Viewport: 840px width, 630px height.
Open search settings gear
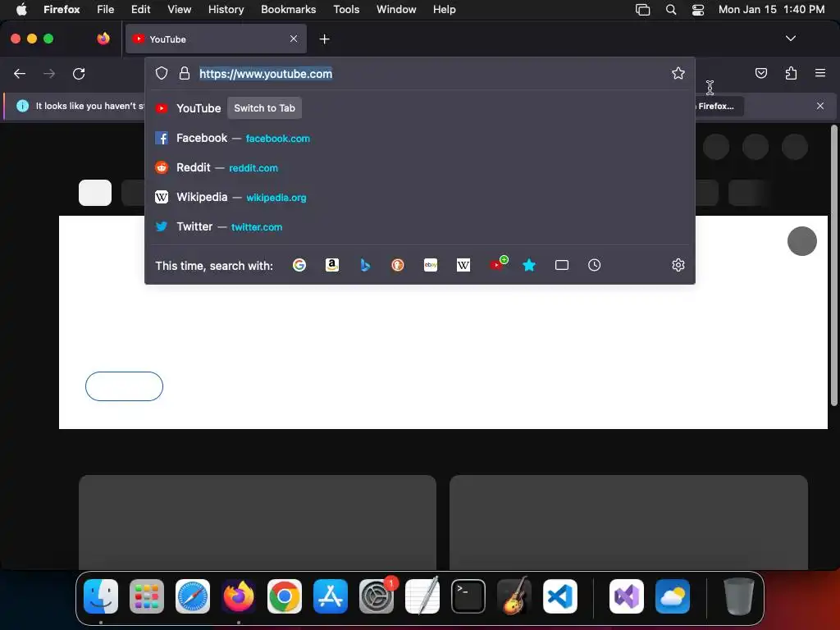[x=678, y=265]
